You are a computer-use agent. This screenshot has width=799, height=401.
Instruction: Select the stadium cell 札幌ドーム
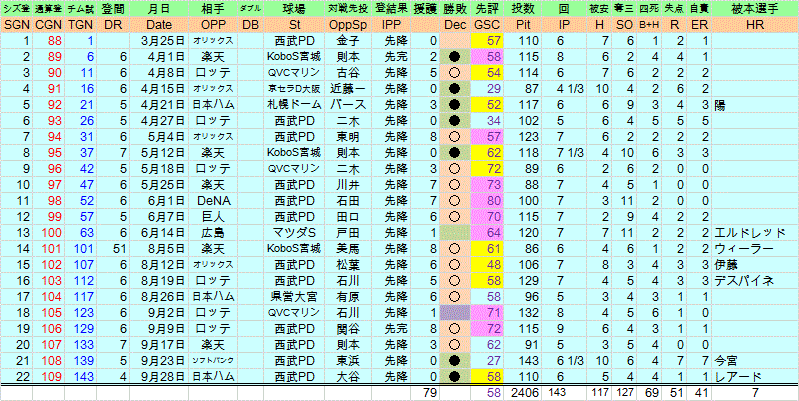294,104
